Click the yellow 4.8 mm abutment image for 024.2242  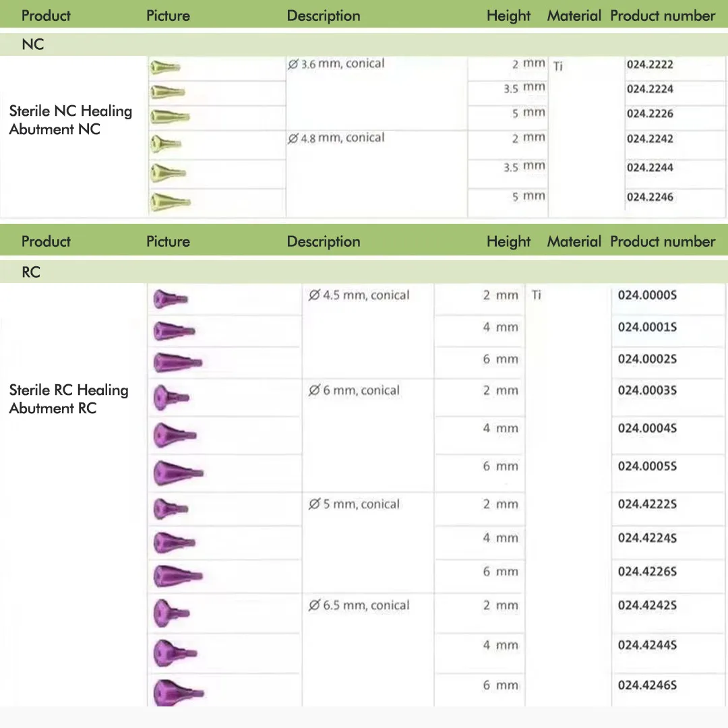coord(166,144)
